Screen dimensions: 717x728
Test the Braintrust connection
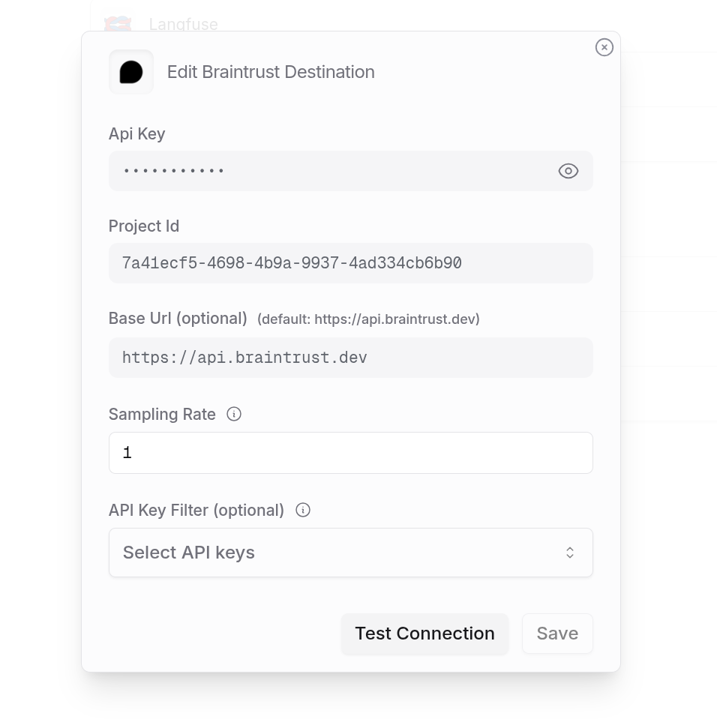click(x=424, y=634)
